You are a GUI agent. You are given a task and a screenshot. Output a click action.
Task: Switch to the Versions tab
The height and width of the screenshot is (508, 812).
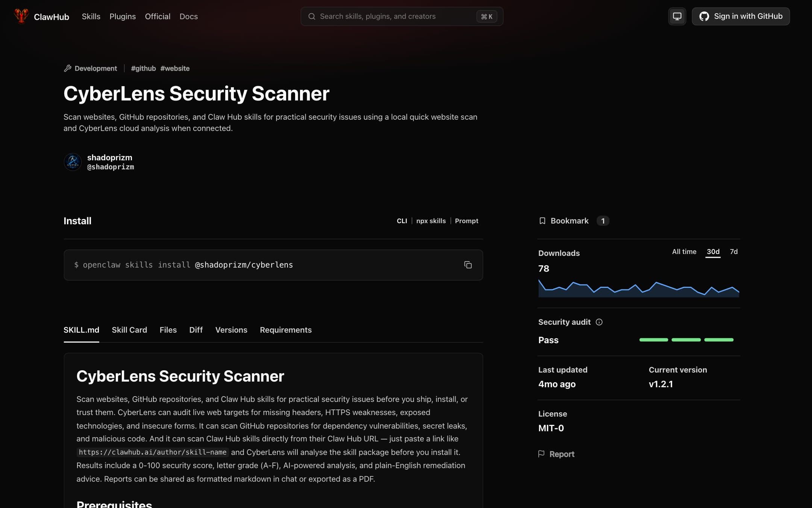click(x=231, y=330)
